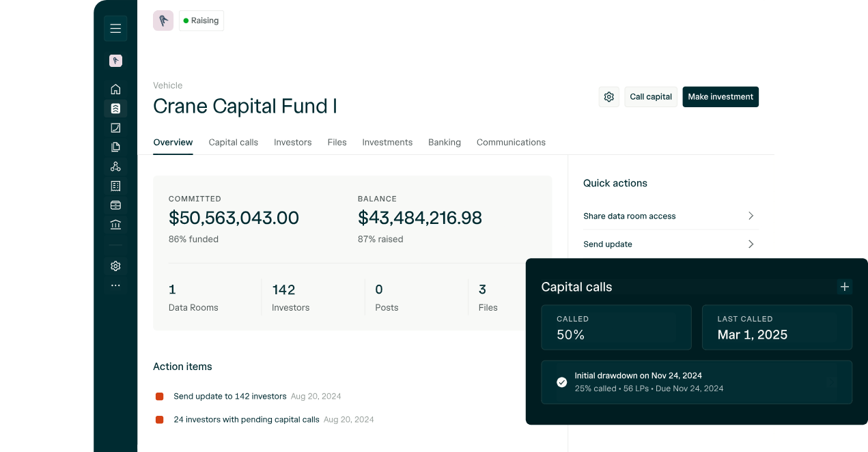
Task: Open the network nodes icon in sidebar
Action: click(115, 166)
